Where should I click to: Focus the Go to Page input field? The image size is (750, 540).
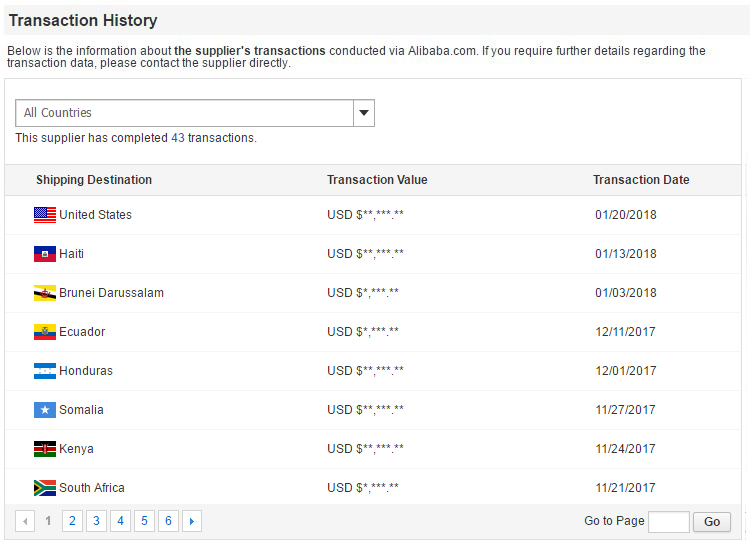point(668,522)
